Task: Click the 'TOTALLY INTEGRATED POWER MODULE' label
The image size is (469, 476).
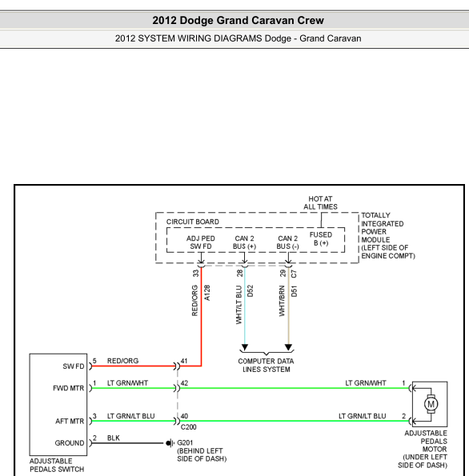Action: point(382,227)
